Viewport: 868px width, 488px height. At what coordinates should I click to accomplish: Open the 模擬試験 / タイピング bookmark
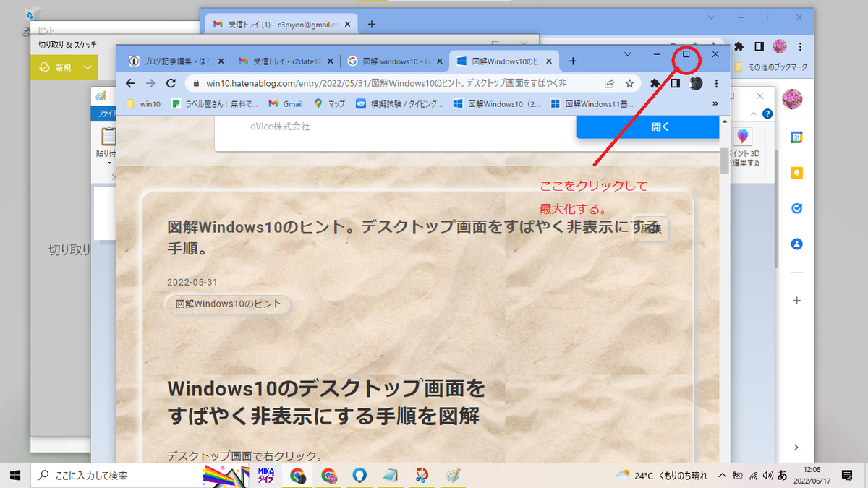399,104
